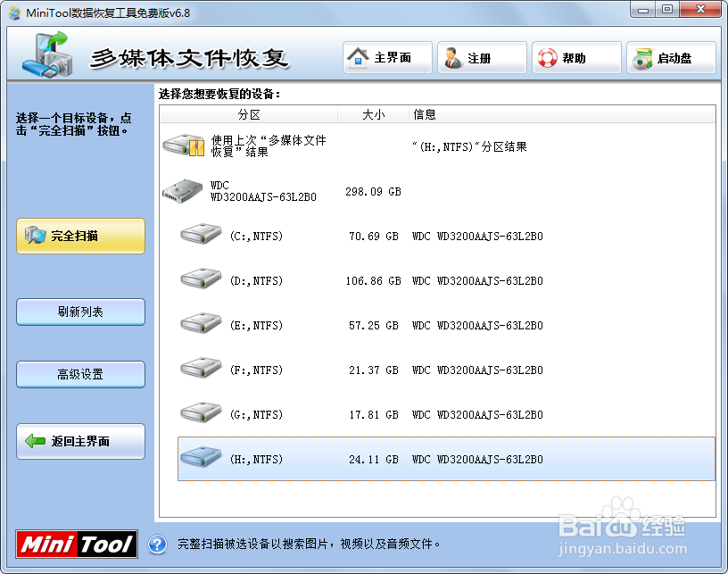Click size value 17.81 GB
This screenshot has height=574, width=728.
pyautogui.click(x=373, y=415)
